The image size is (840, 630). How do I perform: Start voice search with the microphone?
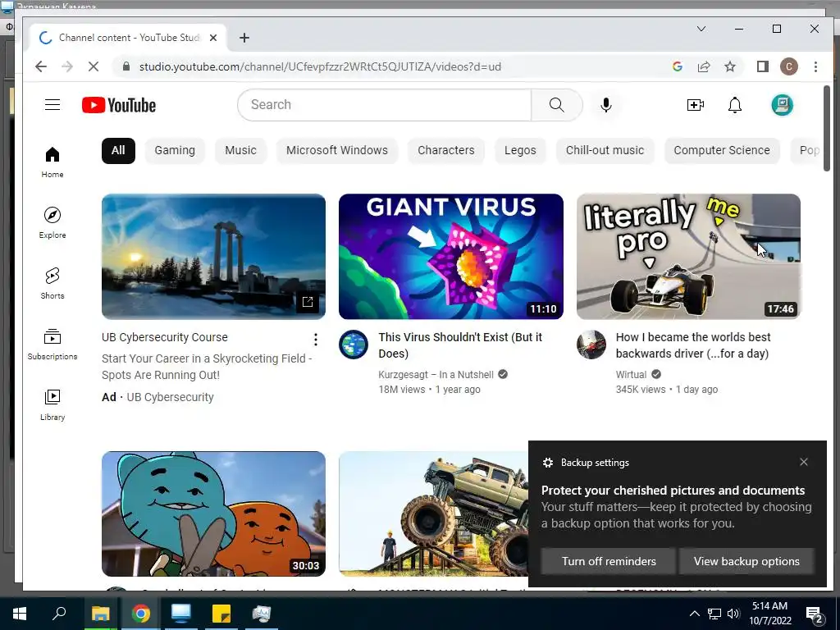tap(606, 105)
